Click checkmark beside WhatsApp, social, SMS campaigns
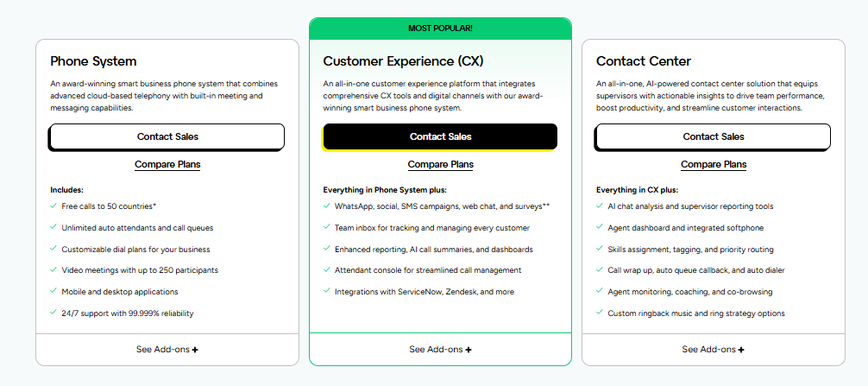868x386 pixels. (326, 206)
